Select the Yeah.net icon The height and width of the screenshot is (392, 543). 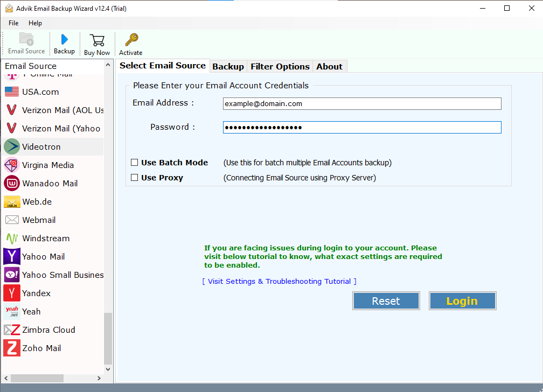pyautogui.click(x=12, y=312)
